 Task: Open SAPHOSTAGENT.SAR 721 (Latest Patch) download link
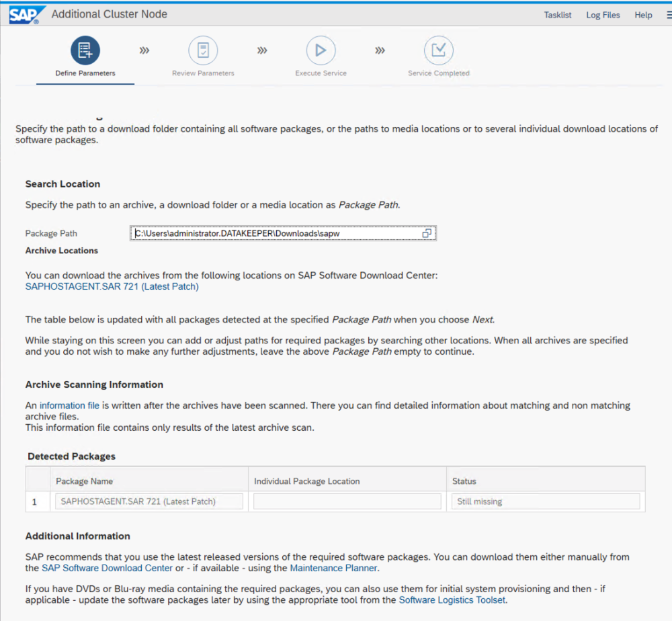112,286
